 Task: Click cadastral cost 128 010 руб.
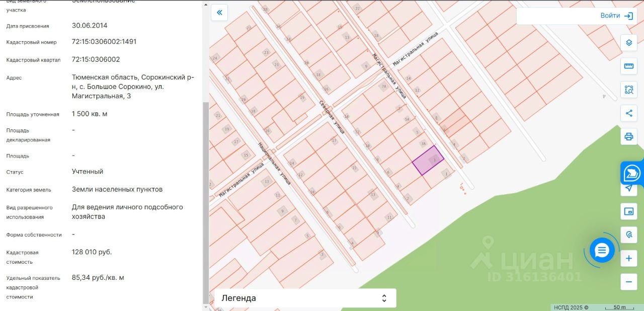pyautogui.click(x=92, y=252)
